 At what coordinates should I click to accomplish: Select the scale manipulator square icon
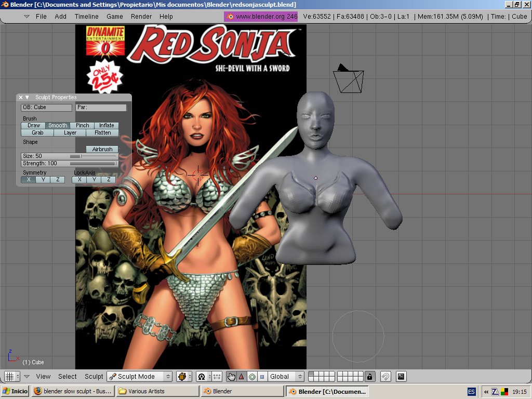pyautogui.click(x=262, y=376)
